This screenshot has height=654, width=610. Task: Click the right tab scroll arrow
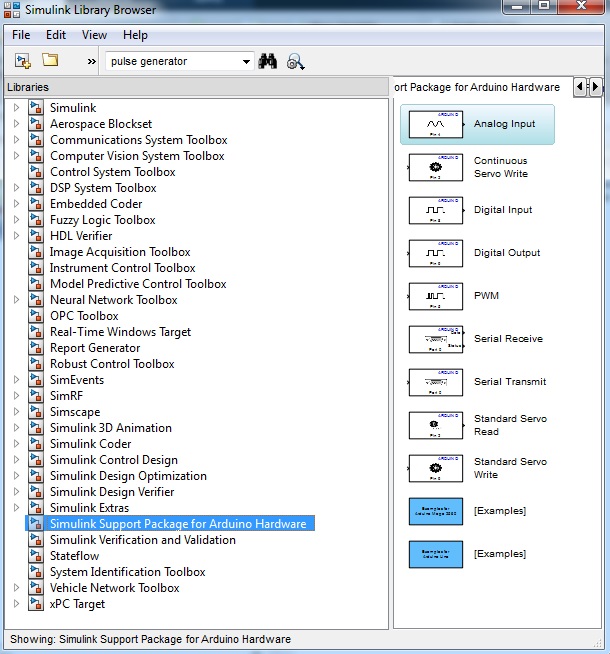point(595,87)
